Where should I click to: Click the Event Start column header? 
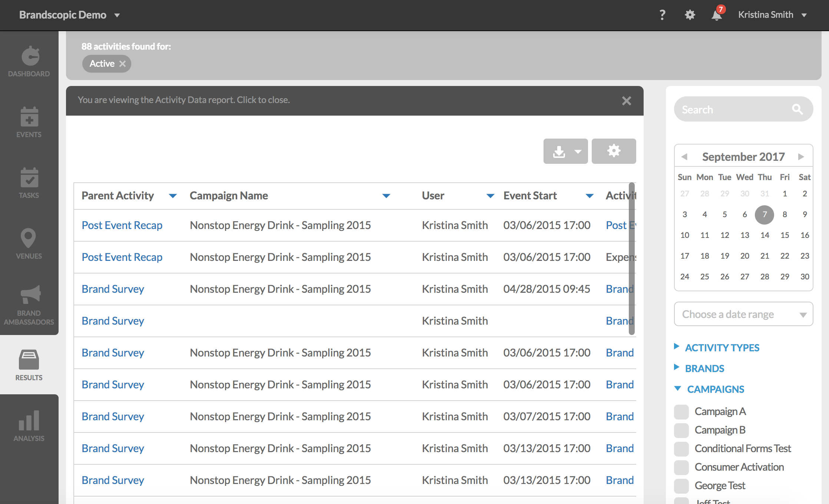(530, 196)
